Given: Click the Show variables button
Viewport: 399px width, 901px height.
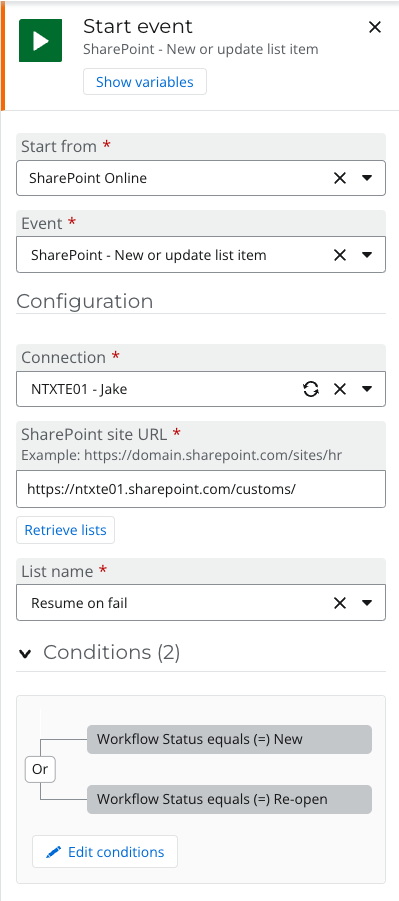Looking at the screenshot, I should (x=145, y=82).
